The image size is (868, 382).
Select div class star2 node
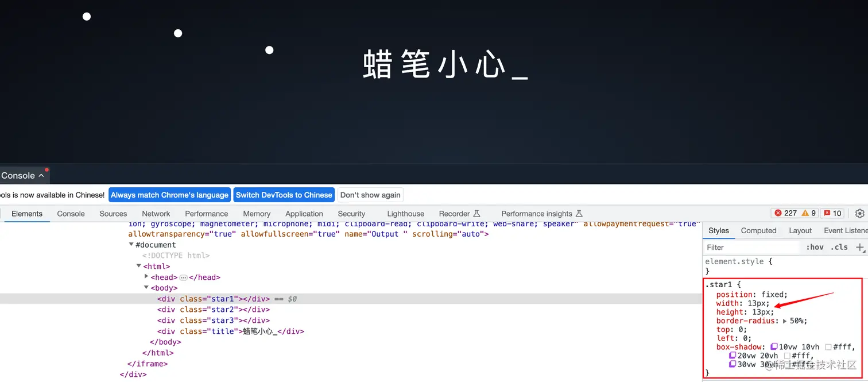point(214,310)
